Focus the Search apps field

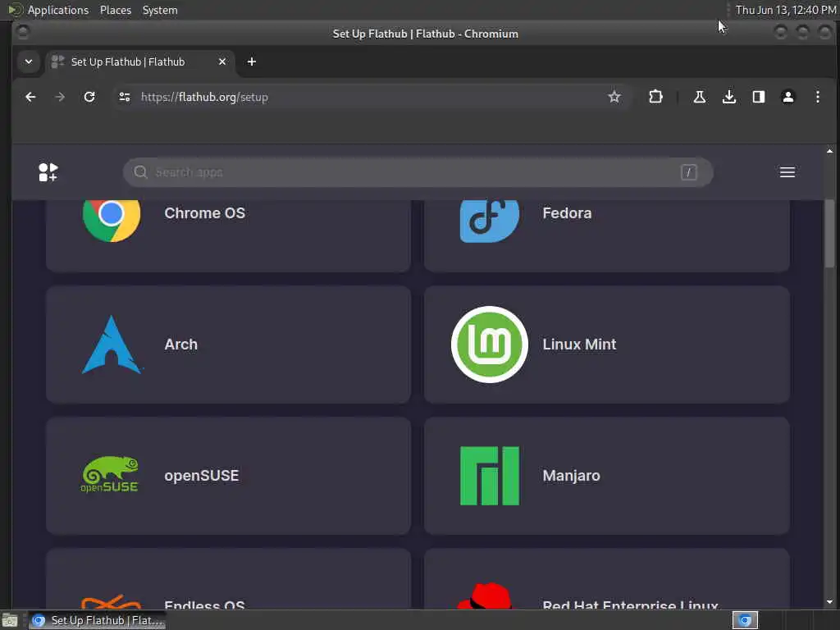pyautogui.click(x=418, y=172)
